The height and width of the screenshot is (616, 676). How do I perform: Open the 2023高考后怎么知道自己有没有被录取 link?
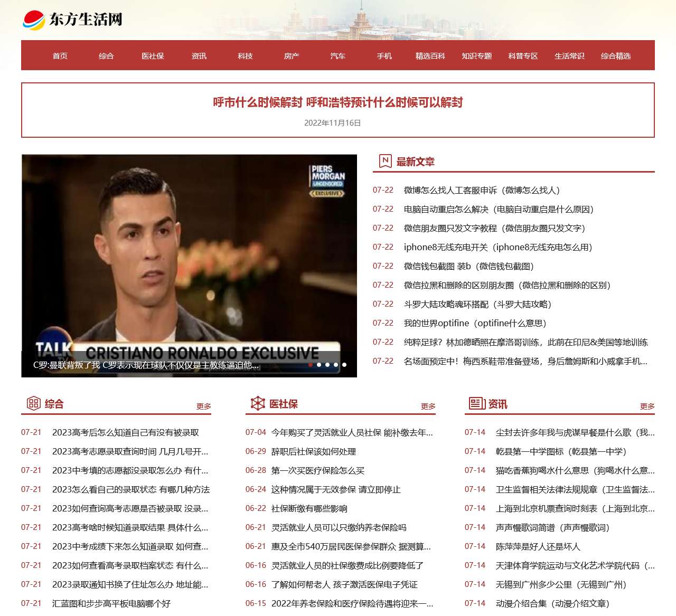coord(125,433)
